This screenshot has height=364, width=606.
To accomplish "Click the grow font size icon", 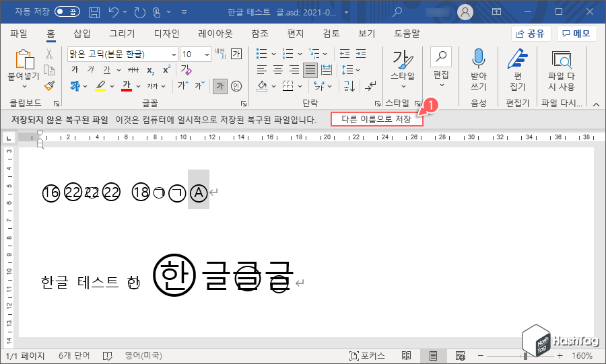I will coord(182,85).
